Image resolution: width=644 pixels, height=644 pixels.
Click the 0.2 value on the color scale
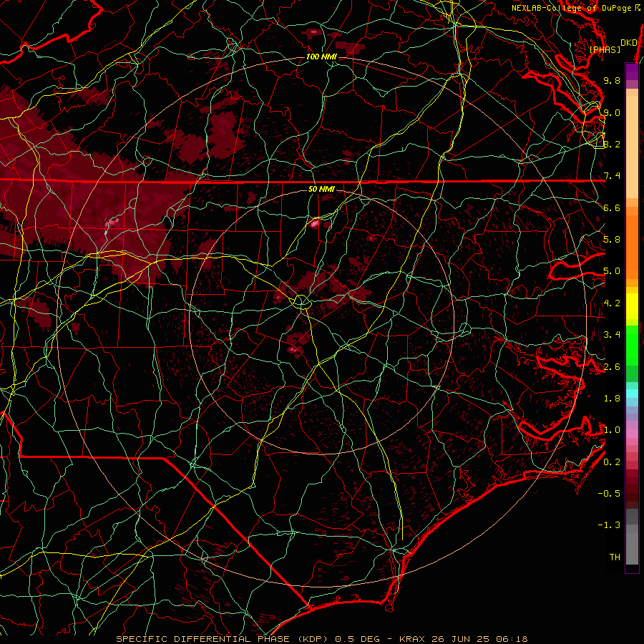612,462
